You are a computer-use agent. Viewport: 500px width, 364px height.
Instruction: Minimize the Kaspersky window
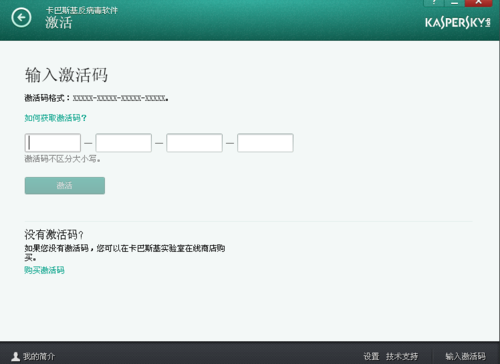click(x=454, y=3)
